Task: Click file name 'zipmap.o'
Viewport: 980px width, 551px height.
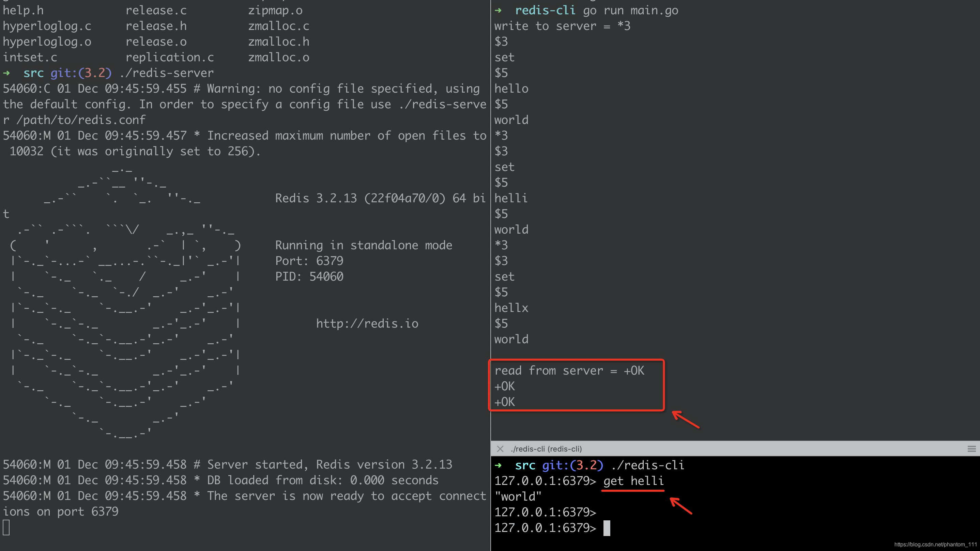Action: 275,11
